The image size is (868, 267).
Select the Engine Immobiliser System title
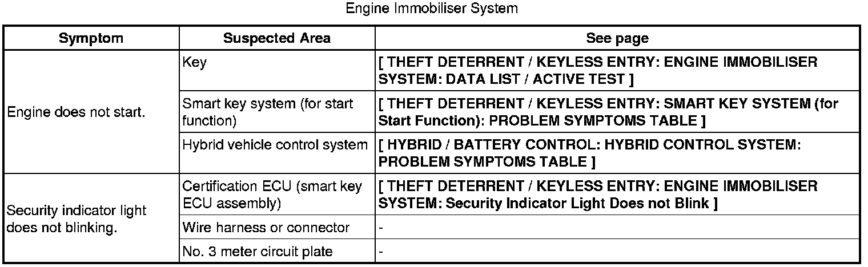click(432, 9)
